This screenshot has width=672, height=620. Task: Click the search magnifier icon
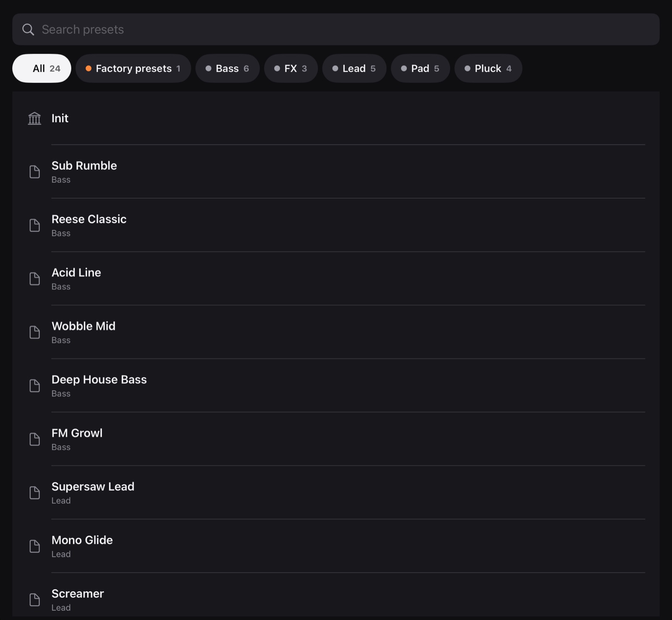point(28,29)
